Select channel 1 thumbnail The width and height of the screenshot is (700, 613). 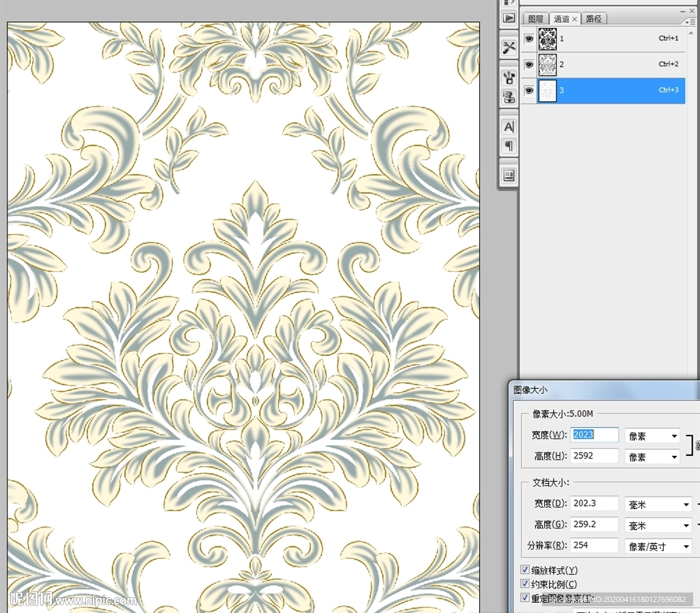[548, 39]
